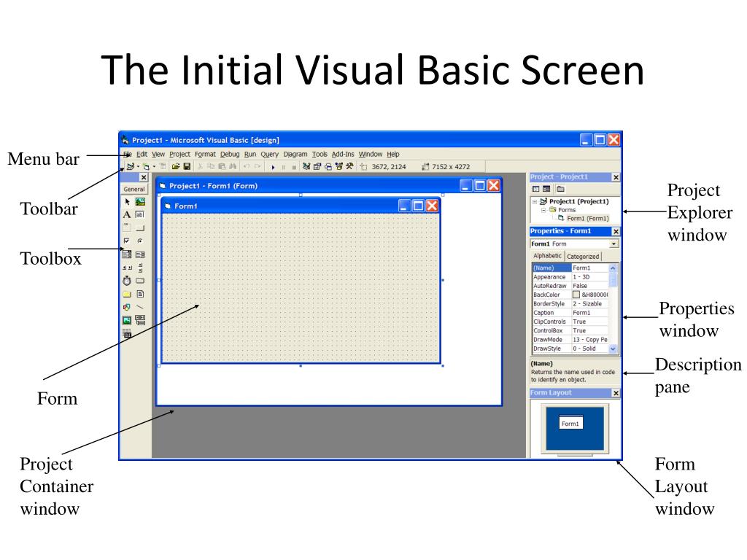
Task: Select the DirListBox folder control
Action: point(127,294)
